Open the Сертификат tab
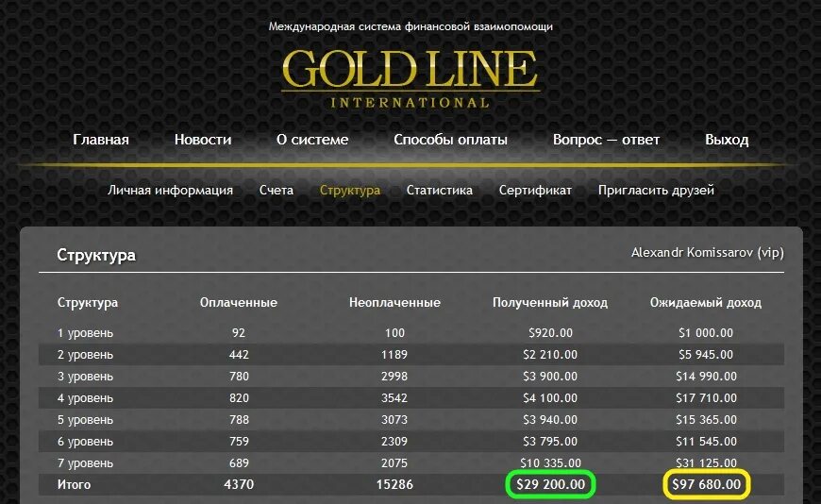The height and width of the screenshot is (504, 821). pyautogui.click(x=535, y=190)
